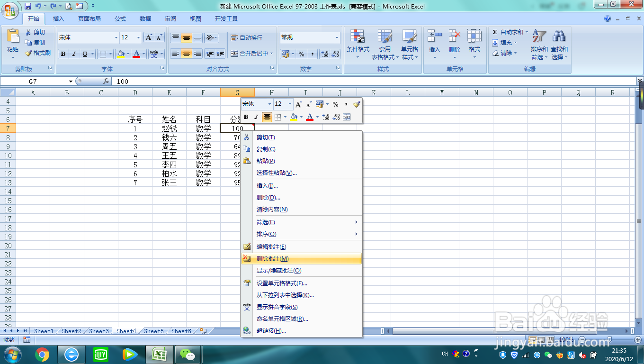Open number format 常规 dropdown
Image resolution: width=644 pixels, height=364 pixels.
tap(337, 38)
